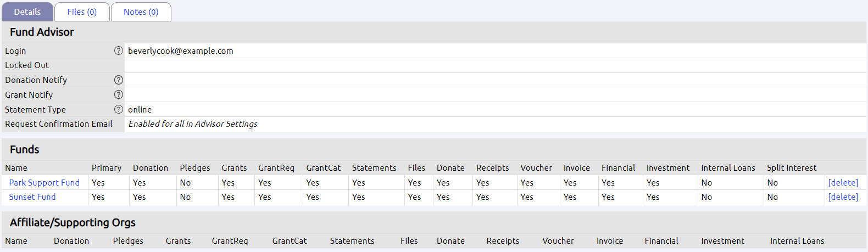The image size is (868, 252).
Task: Click the help icon next to Login
Action: (118, 51)
